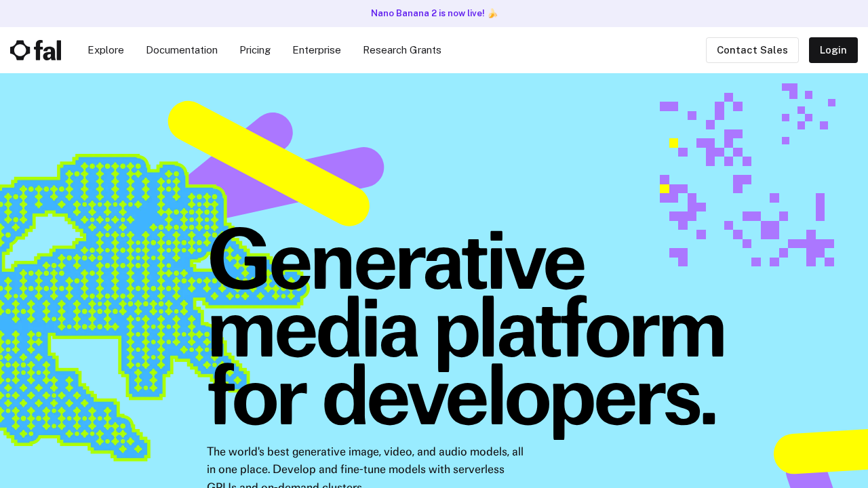
Task: Click the black Login button
Action: point(833,50)
